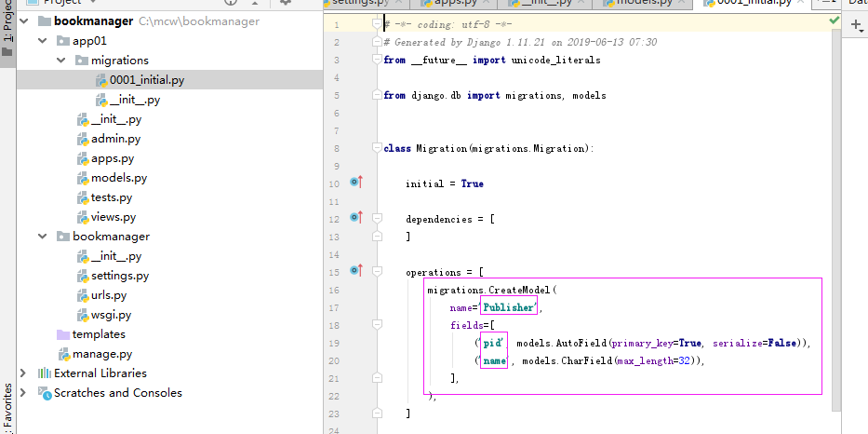This screenshot has width=868, height=434.
Task: Fold the class Migration block at line 8
Action: (377, 148)
